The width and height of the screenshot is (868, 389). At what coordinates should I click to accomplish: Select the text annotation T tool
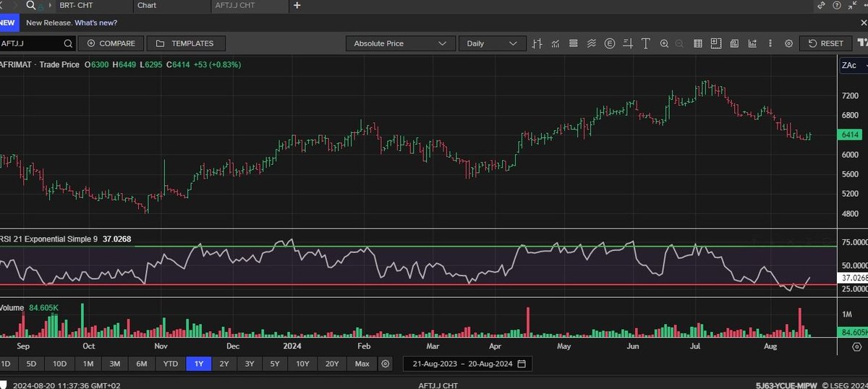click(x=646, y=43)
